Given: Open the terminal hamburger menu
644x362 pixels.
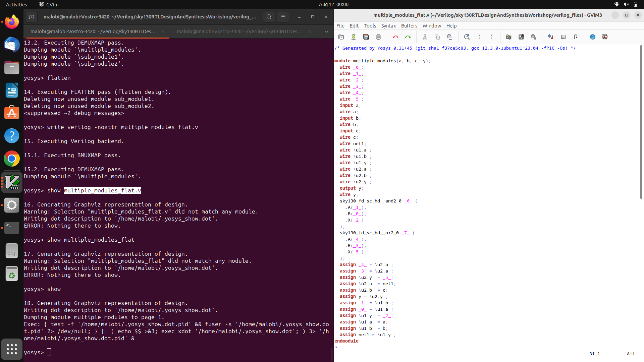Looking at the screenshot, I should [283, 16].
